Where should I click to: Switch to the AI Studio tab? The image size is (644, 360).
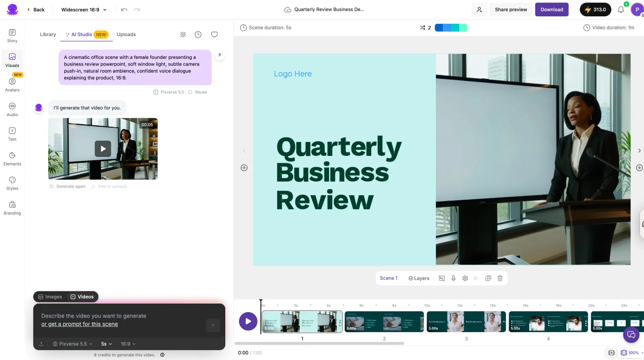click(x=86, y=34)
